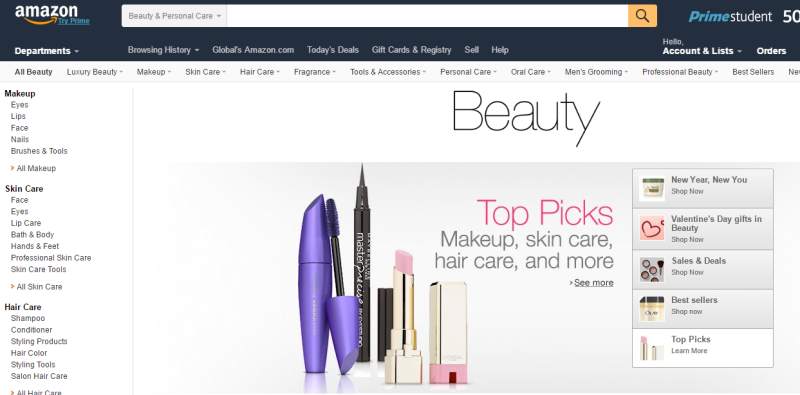
Task: Expand the Tools & Accessories dropdown
Action: pos(388,72)
